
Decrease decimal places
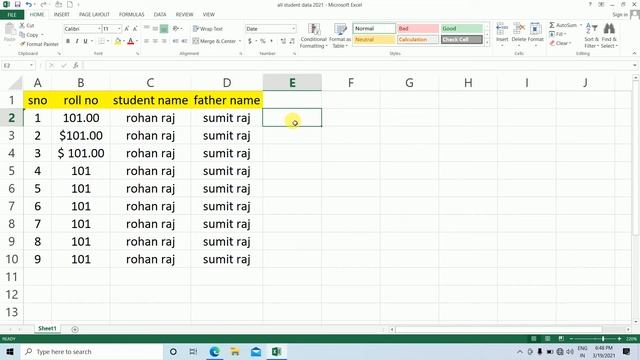pyautogui.click(x=292, y=41)
